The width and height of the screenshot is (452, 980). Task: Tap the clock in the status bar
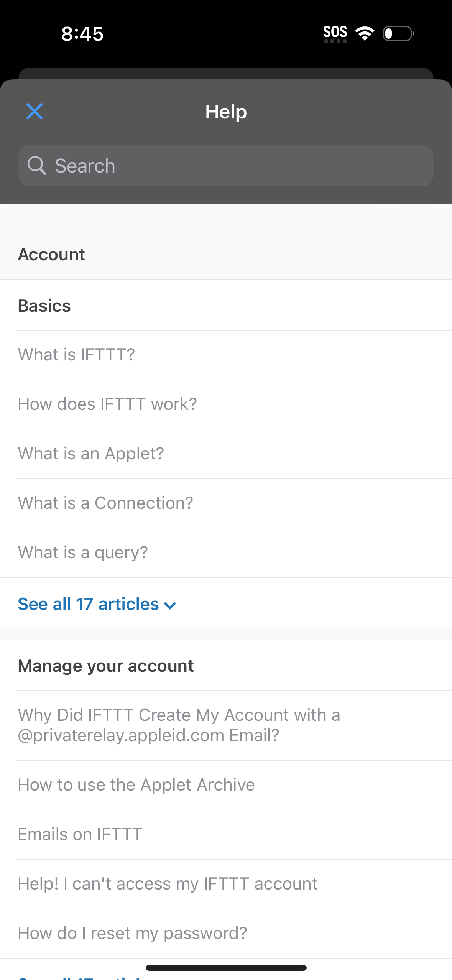(82, 34)
